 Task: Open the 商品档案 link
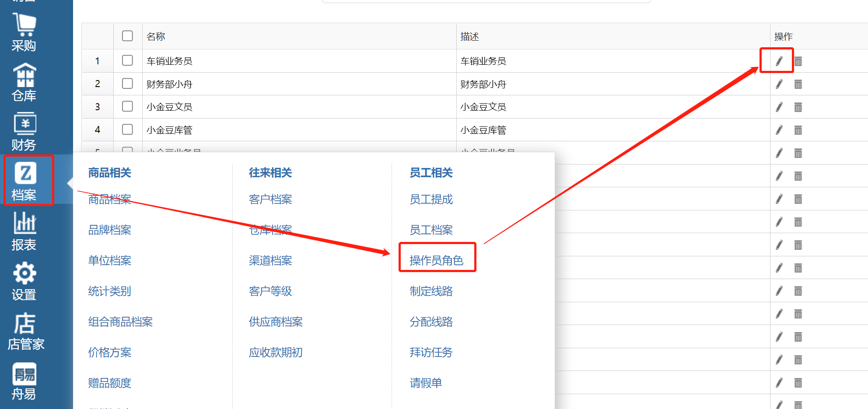point(109,199)
